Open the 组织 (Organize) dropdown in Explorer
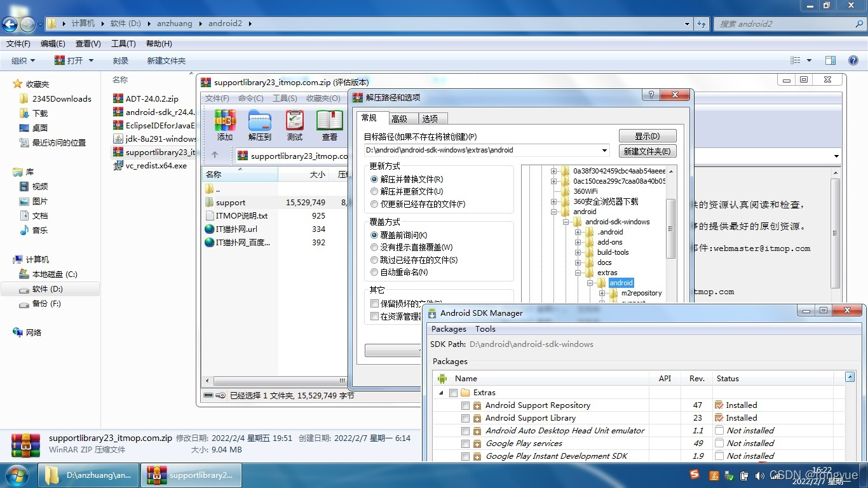This screenshot has width=868, height=488. (24, 60)
